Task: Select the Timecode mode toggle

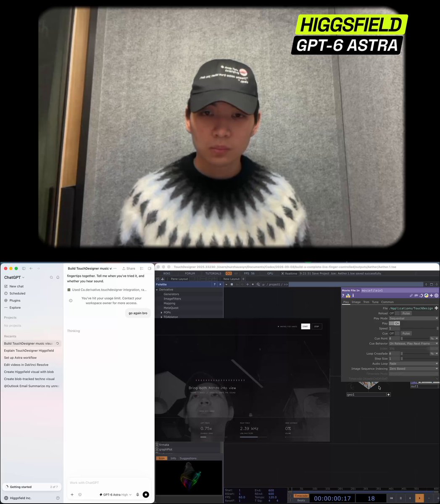Action: tap(301, 496)
